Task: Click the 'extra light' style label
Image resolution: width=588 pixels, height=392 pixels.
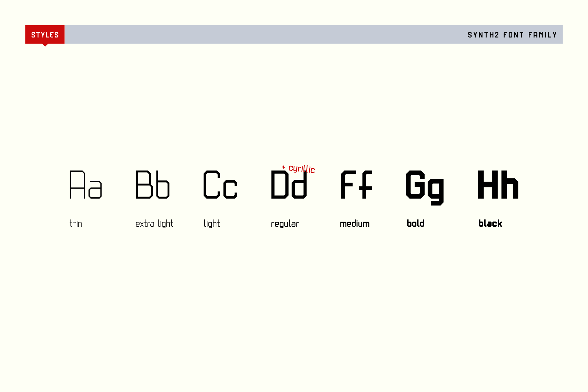Action: pyautogui.click(x=154, y=224)
